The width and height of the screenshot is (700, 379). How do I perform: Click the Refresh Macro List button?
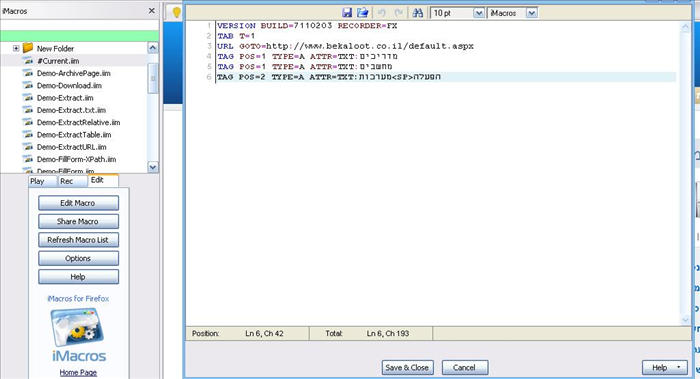(78, 240)
